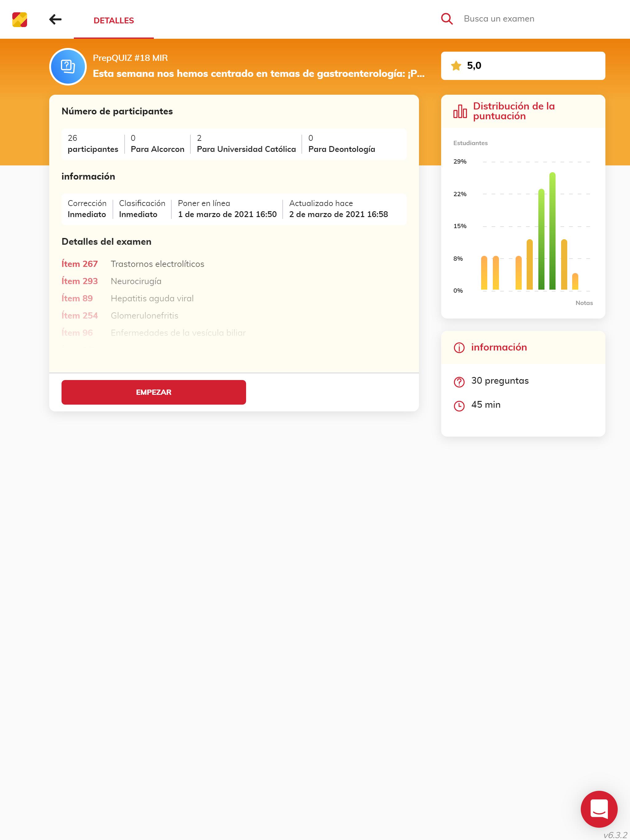Go back using the left arrow
This screenshot has width=630, height=840.
click(x=55, y=19)
